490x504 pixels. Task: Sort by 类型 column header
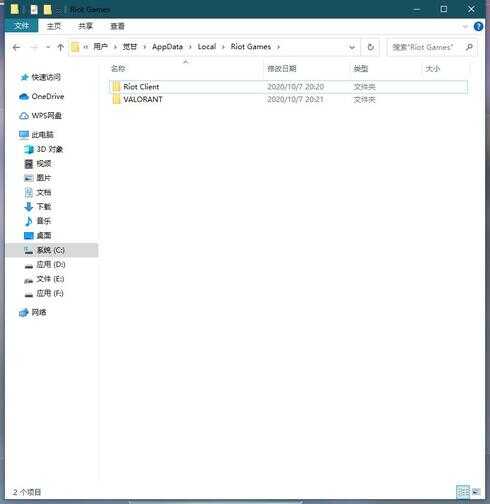pyautogui.click(x=361, y=69)
